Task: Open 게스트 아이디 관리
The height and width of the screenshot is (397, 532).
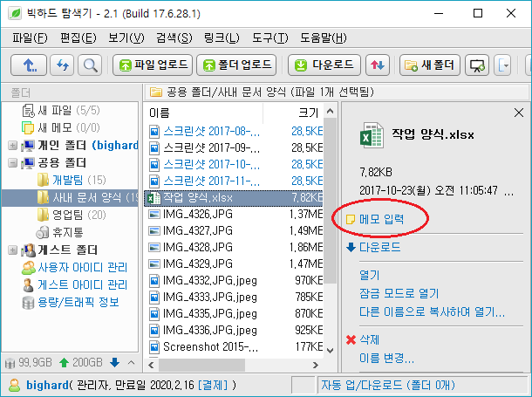Action: point(75,285)
